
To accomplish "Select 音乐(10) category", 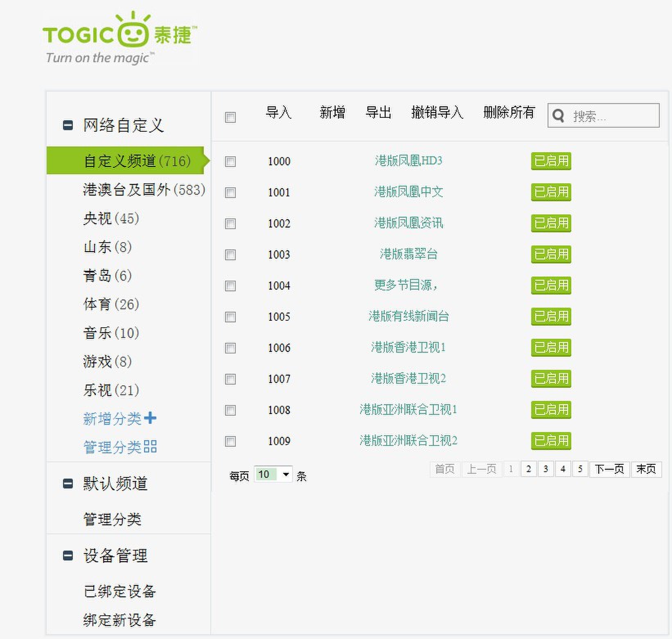I will point(111,333).
